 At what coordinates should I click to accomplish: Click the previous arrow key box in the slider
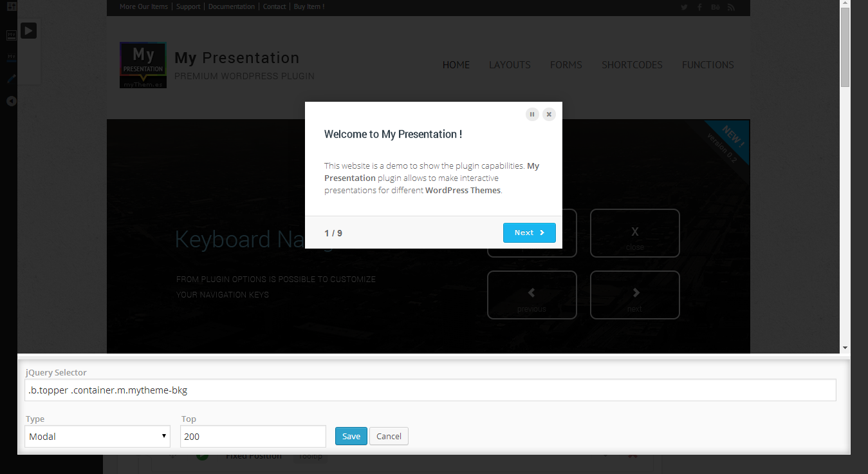point(531,295)
